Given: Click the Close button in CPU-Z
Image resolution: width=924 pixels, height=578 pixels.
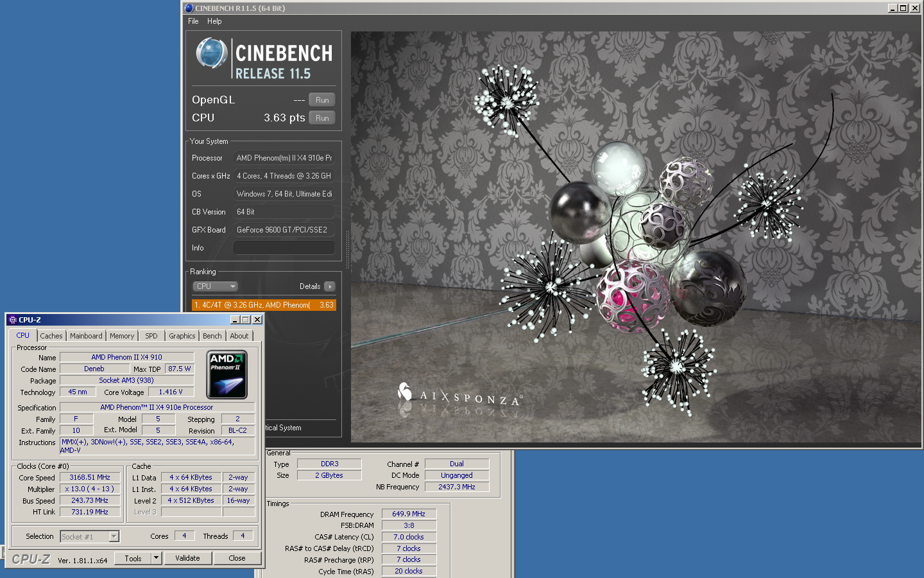Looking at the screenshot, I should pos(237,558).
